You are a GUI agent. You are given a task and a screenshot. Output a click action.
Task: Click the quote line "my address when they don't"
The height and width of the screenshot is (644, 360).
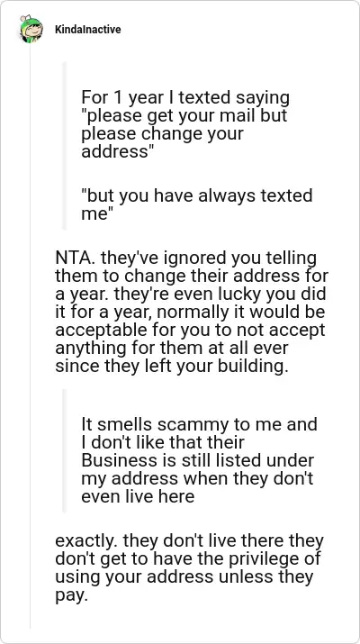click(198, 478)
